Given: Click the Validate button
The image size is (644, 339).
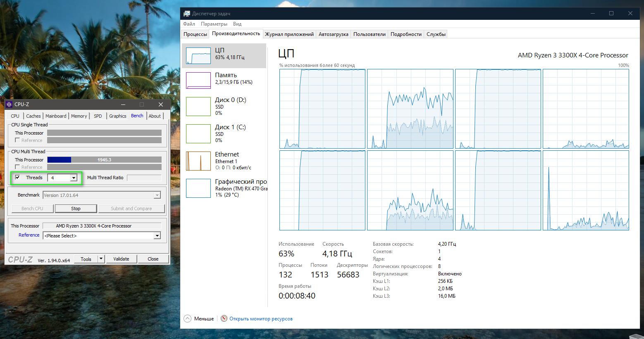Looking at the screenshot, I should 121,259.
